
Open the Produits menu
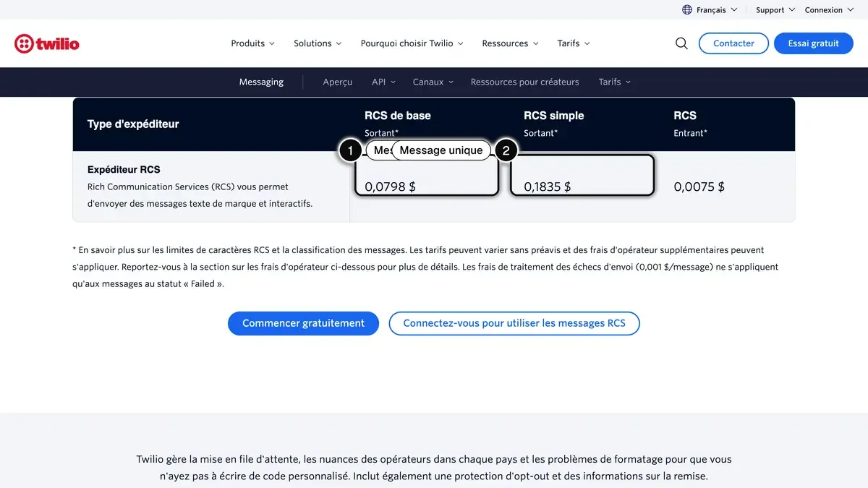[x=253, y=43]
